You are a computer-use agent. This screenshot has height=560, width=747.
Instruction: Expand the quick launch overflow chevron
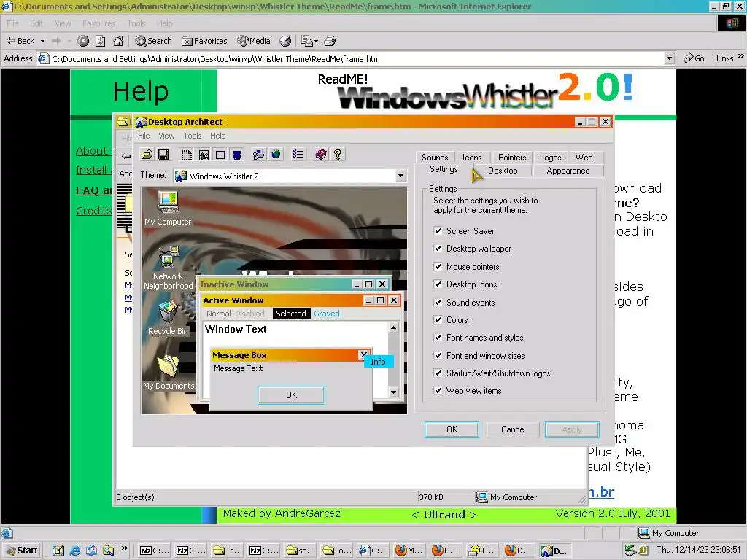point(124,548)
